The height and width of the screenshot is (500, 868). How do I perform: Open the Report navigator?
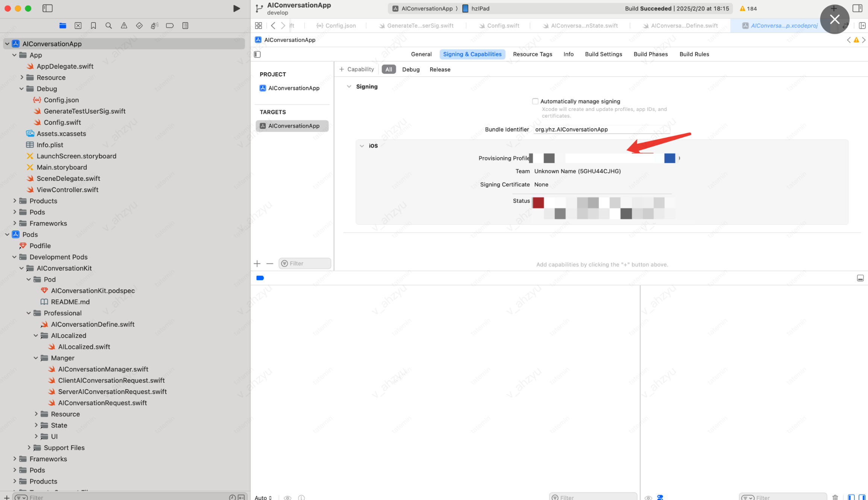[x=185, y=26]
